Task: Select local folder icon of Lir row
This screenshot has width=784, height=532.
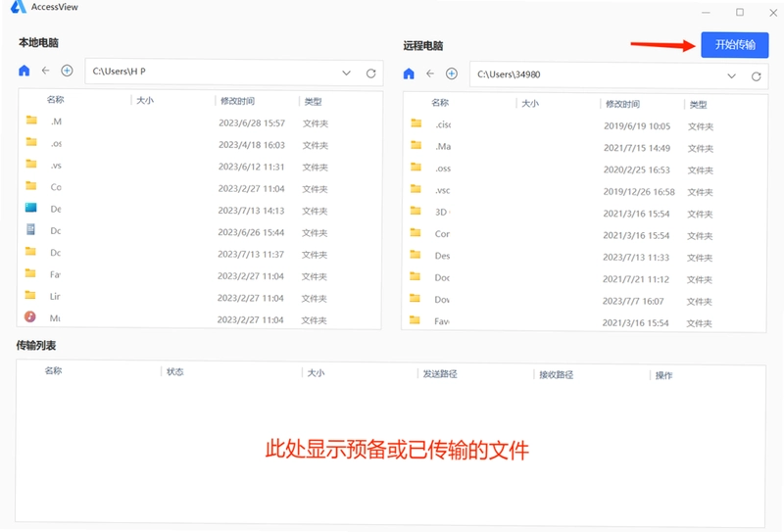Action: [x=30, y=295]
